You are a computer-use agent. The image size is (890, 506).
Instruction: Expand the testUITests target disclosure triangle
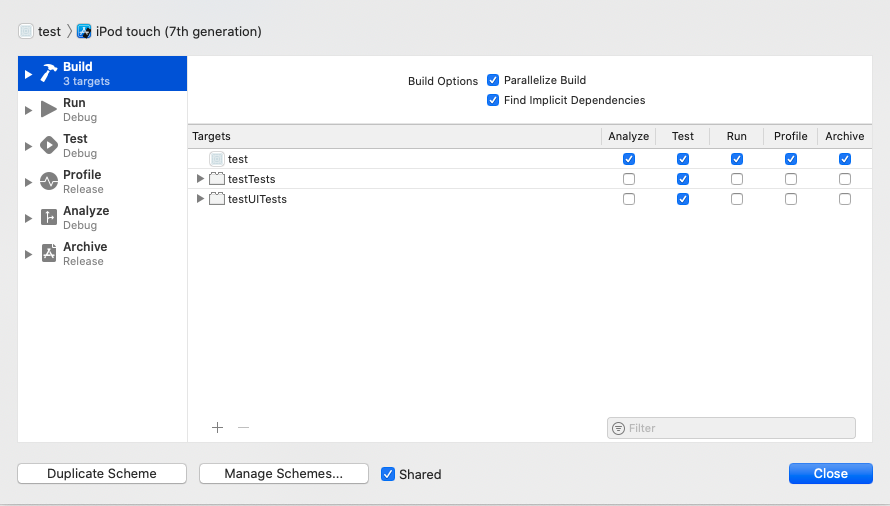click(201, 199)
